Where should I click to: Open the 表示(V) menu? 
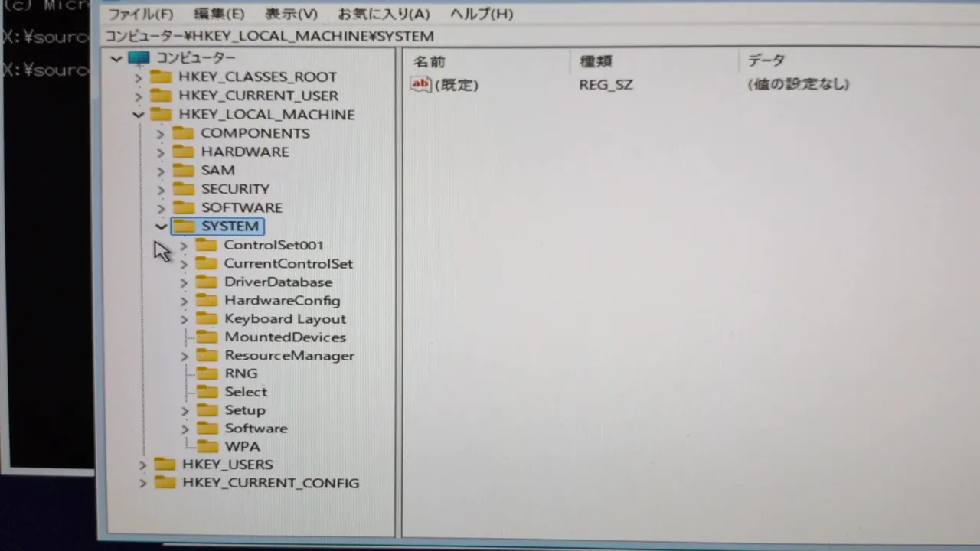[x=291, y=14]
